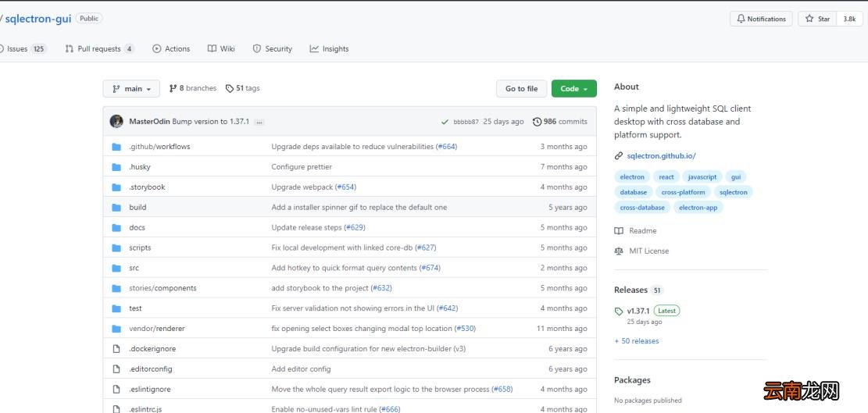Open the 3.8k stargazers count
Viewport: 868px width, 413px height.
coord(849,19)
